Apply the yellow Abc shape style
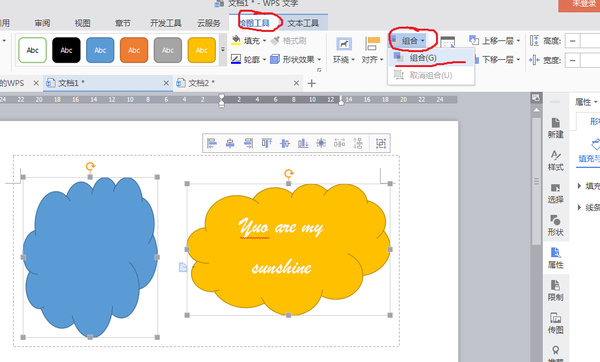The height and width of the screenshot is (362, 600). 202,50
